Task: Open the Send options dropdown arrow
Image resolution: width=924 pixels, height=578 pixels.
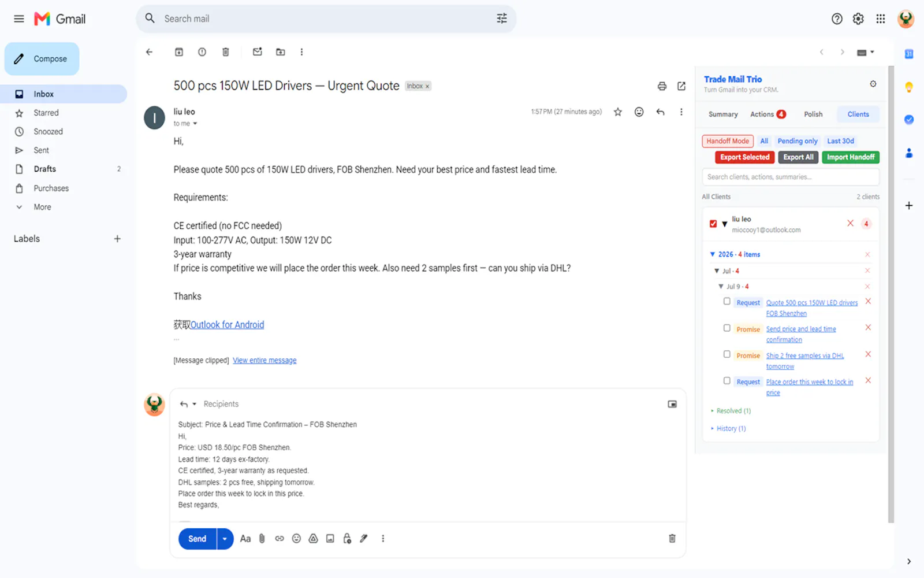Action: (x=225, y=539)
